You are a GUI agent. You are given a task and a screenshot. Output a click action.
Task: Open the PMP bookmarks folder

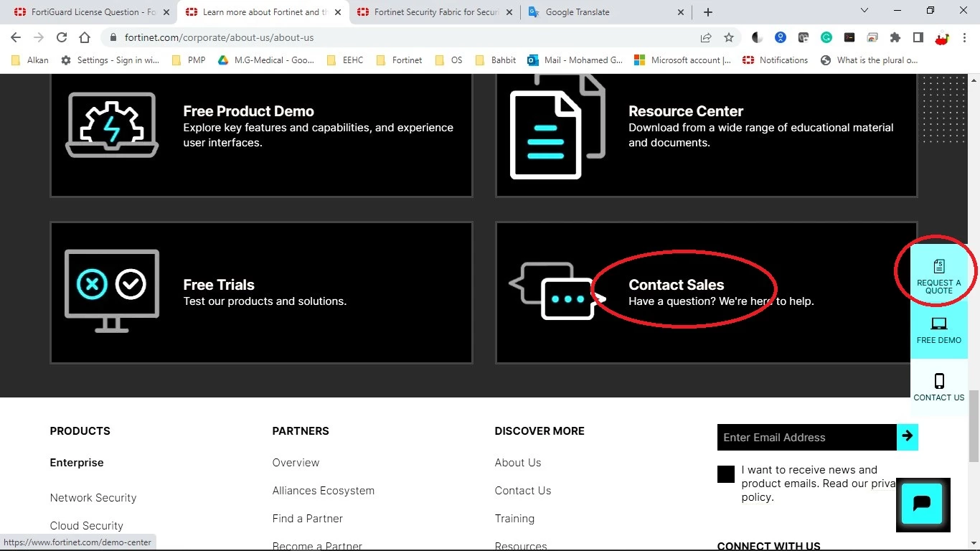[x=189, y=60]
